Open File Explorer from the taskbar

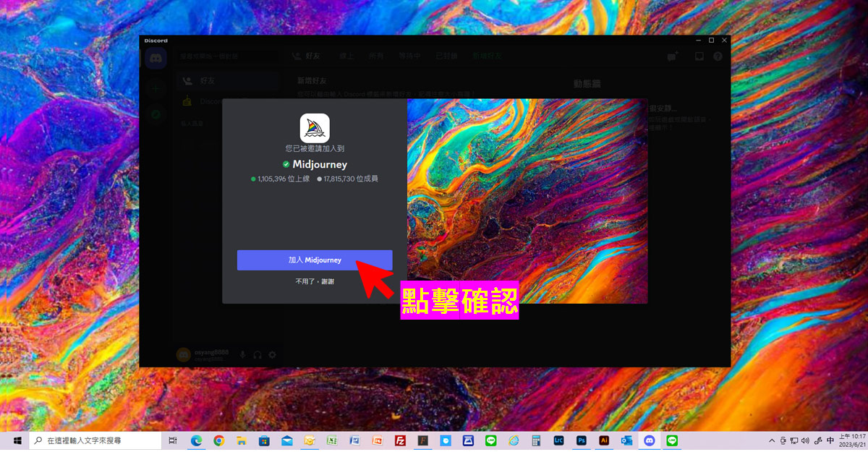tap(242, 440)
